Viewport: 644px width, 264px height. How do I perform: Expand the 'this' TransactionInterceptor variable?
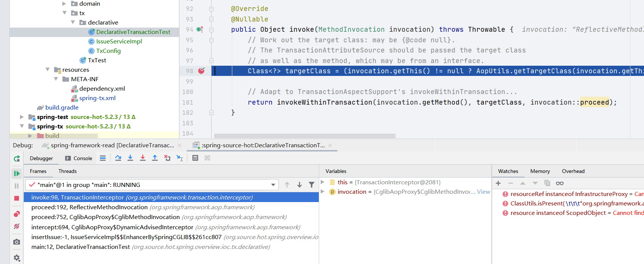(x=323, y=182)
